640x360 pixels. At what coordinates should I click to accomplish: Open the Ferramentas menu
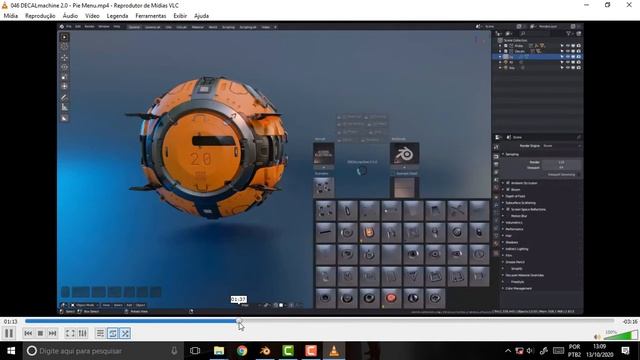pyautogui.click(x=151, y=16)
